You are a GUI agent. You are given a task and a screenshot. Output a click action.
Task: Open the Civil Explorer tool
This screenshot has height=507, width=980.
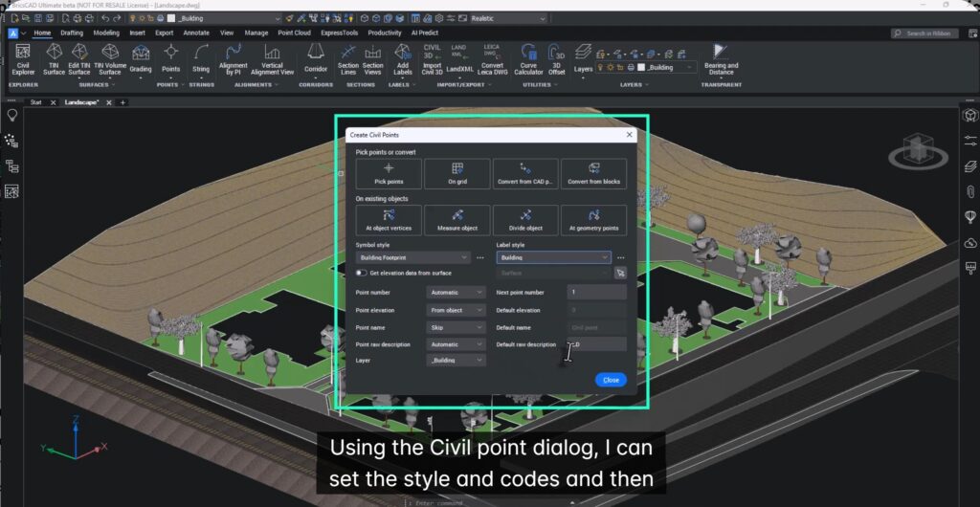pyautogui.click(x=23, y=60)
